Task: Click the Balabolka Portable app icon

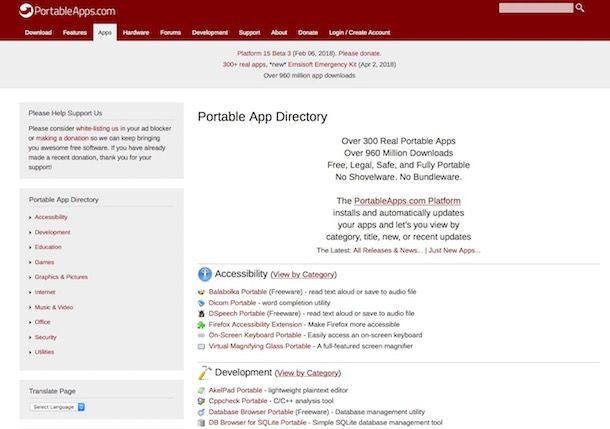Action: (201, 292)
